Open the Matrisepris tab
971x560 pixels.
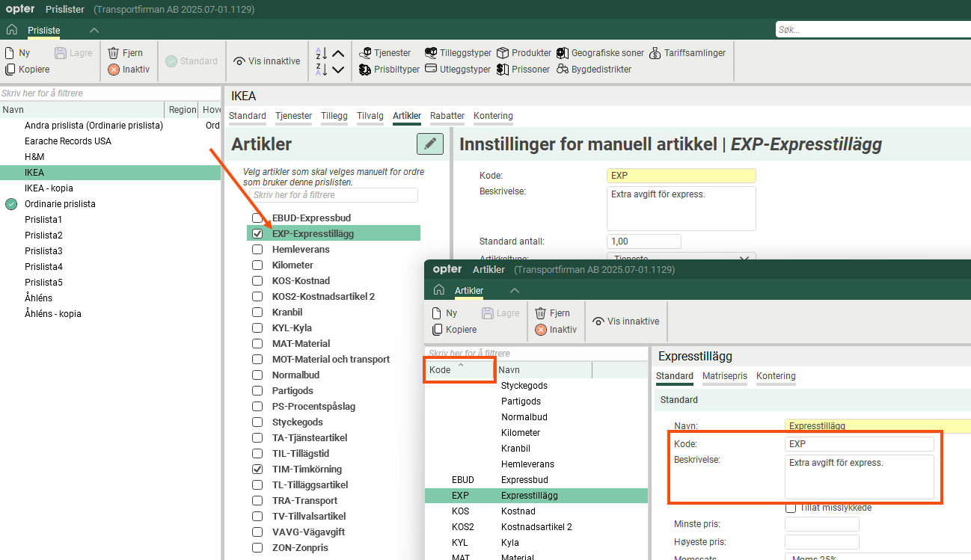[x=724, y=376]
